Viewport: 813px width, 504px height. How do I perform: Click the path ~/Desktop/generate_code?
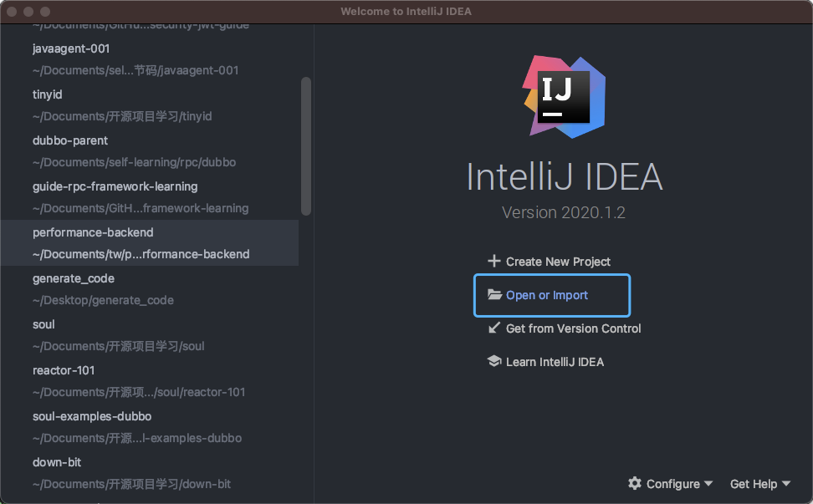(103, 300)
